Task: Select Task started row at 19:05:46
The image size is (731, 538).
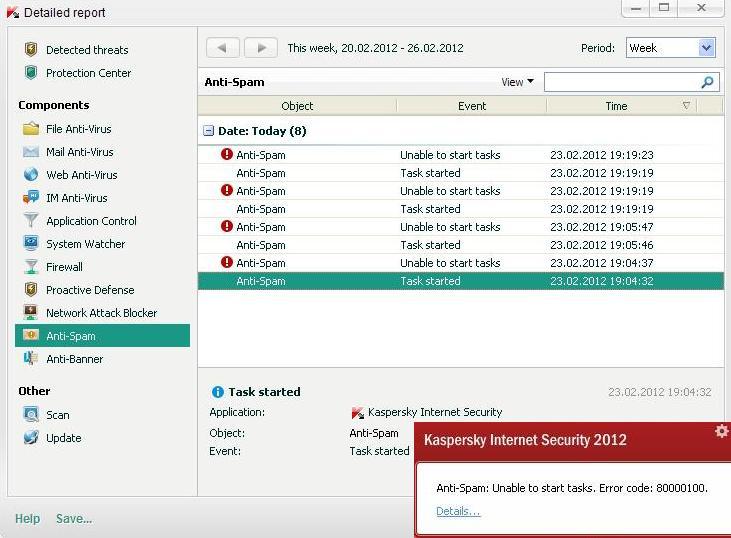Action: pyautogui.click(x=461, y=245)
